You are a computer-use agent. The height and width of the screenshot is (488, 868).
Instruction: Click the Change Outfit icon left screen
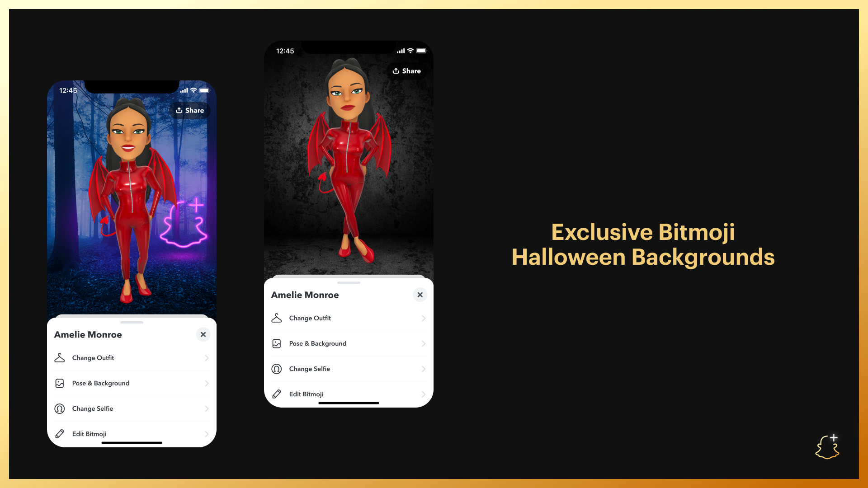pyautogui.click(x=60, y=357)
